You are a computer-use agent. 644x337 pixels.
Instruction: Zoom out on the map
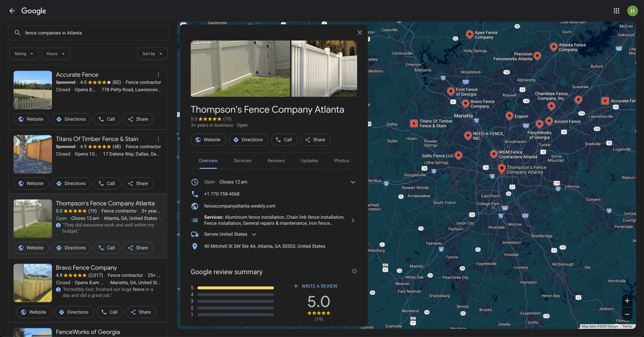click(x=627, y=314)
